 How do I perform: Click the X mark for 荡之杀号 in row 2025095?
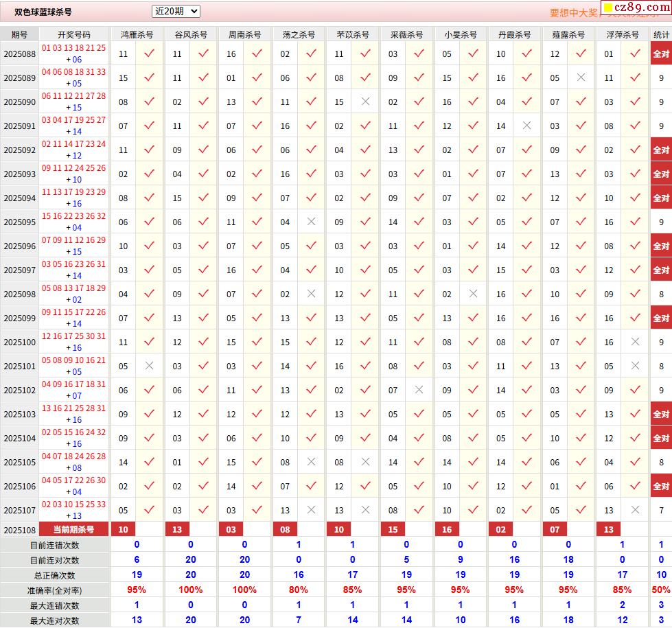click(311, 222)
